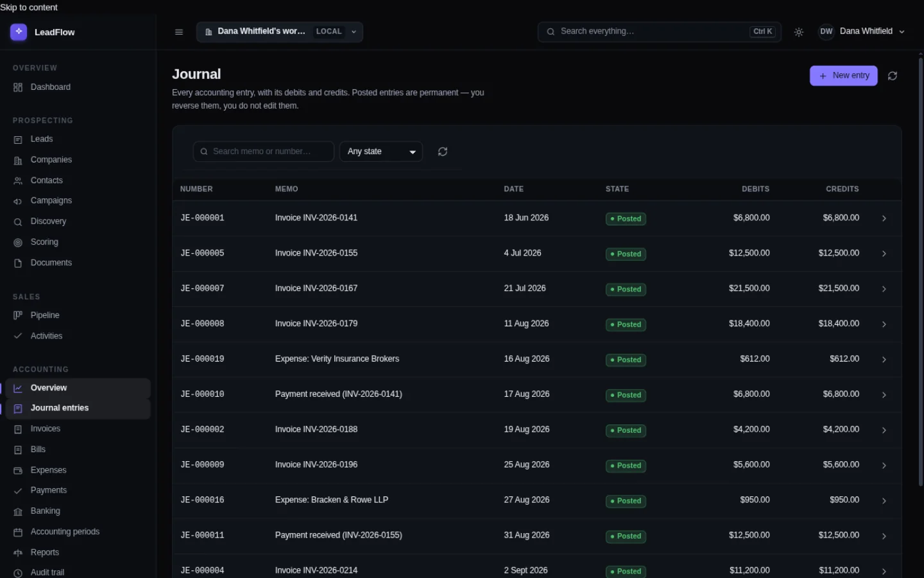Click the Search everything field
This screenshot has height=578, width=924.
pos(660,31)
